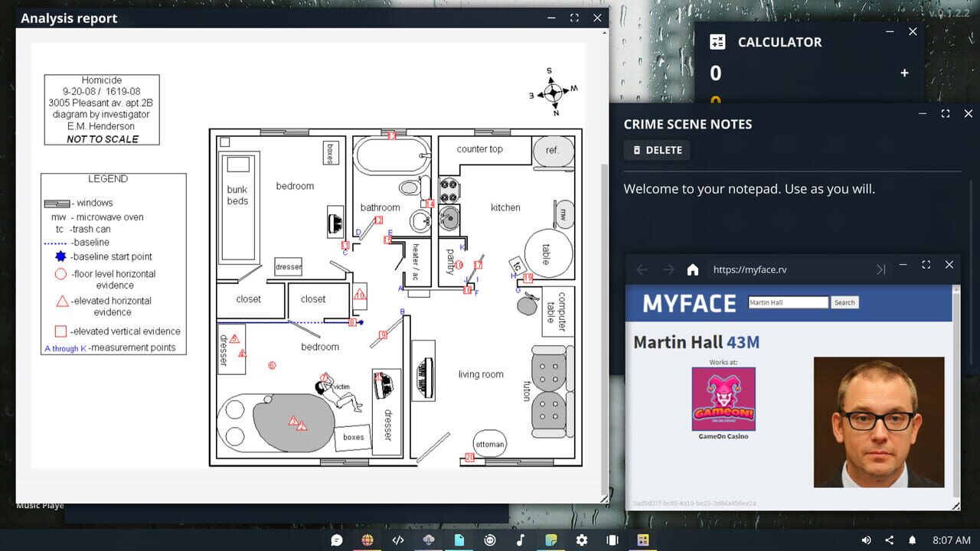
Task: Open the Messages chat app from taskbar
Action: [336, 540]
